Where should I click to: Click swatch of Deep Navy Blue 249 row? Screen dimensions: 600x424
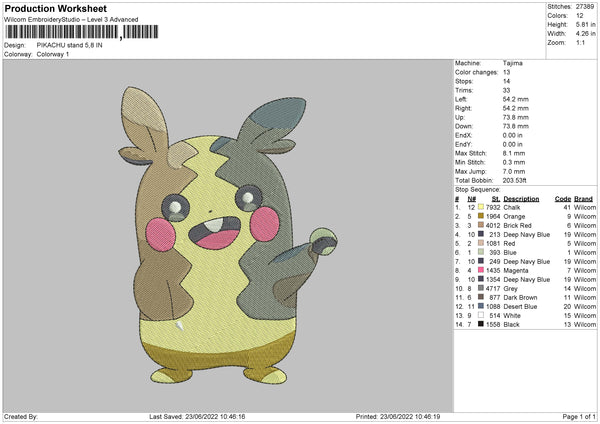click(481, 261)
